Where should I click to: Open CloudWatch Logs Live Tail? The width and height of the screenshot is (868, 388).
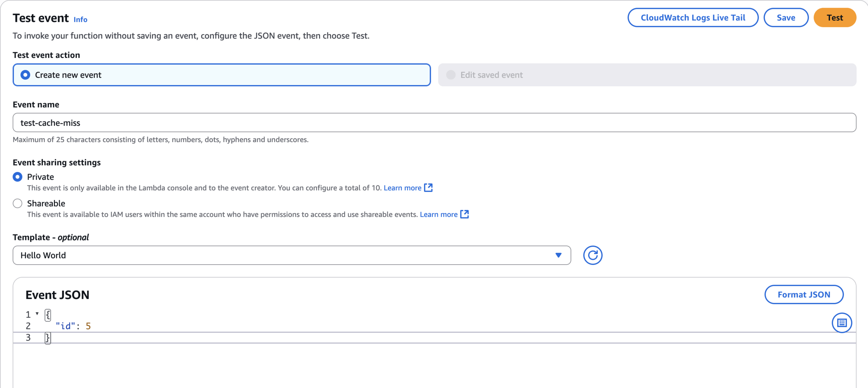[x=693, y=18]
